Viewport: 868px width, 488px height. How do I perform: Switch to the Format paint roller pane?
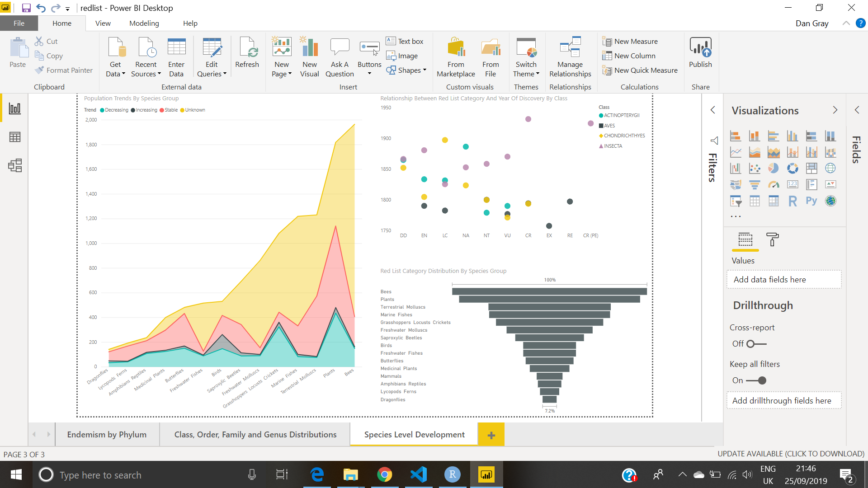pos(772,239)
